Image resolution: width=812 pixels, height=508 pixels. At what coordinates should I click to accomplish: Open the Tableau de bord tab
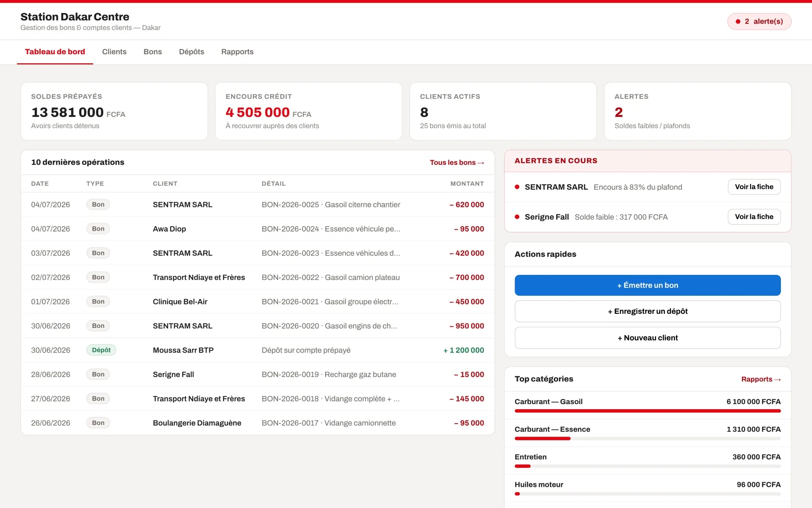coord(55,52)
